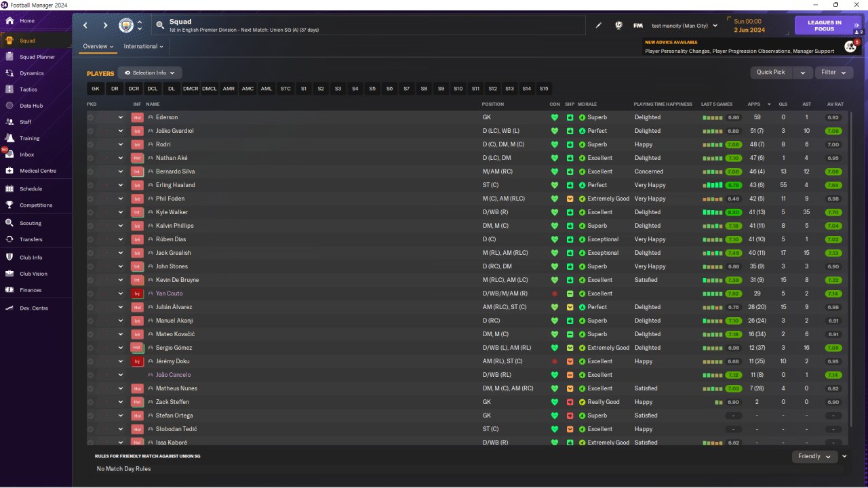Click the pencil edit icon in top bar
This screenshot has width=868, height=488.
pyautogui.click(x=599, y=26)
